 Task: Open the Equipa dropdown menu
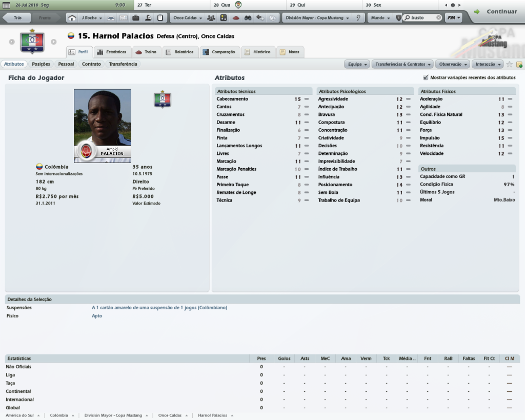click(x=357, y=65)
